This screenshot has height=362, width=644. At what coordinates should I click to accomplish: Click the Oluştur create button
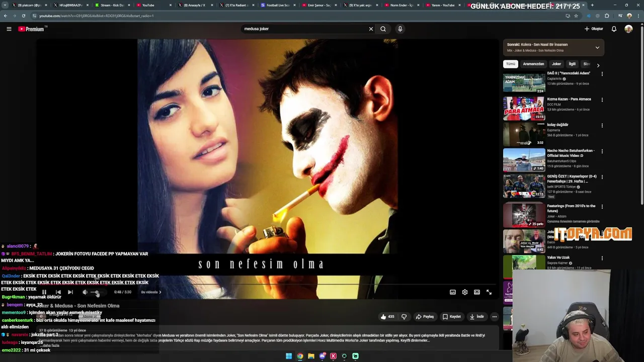594,29
